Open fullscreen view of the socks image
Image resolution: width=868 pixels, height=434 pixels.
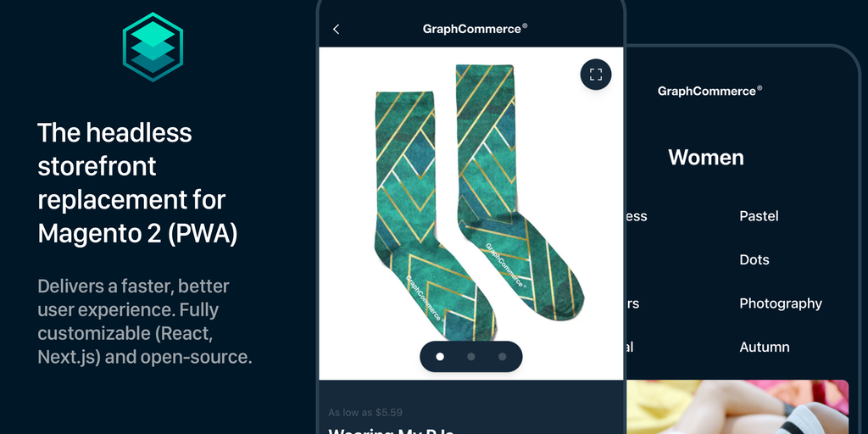coord(596,75)
